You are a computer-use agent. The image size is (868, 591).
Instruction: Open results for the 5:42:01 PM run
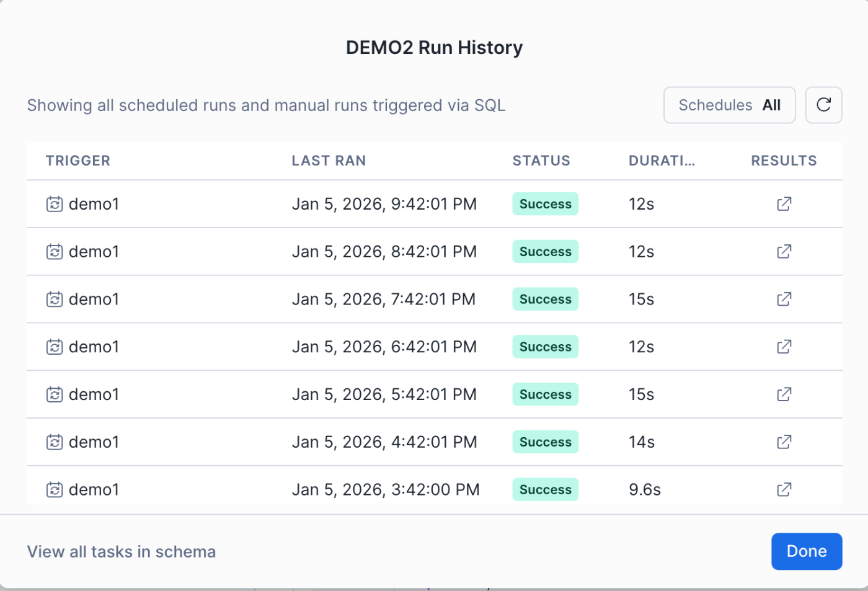click(784, 394)
